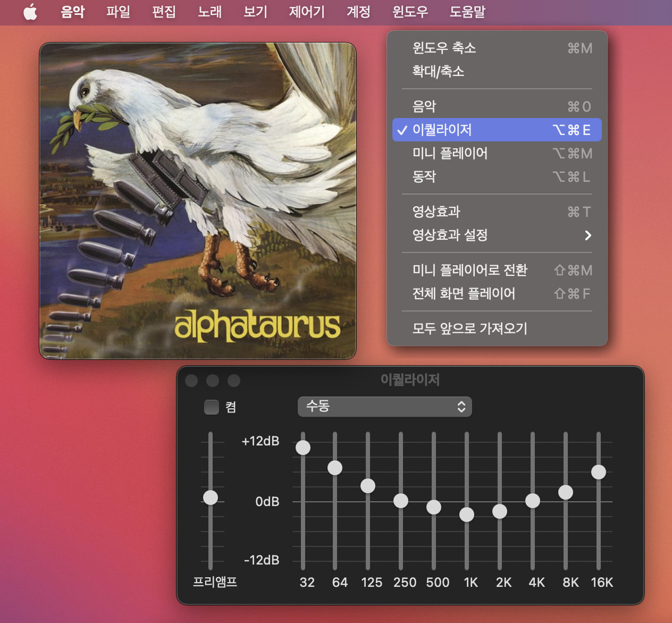Click the 4K band slider knob
672x623 pixels.
tap(533, 501)
